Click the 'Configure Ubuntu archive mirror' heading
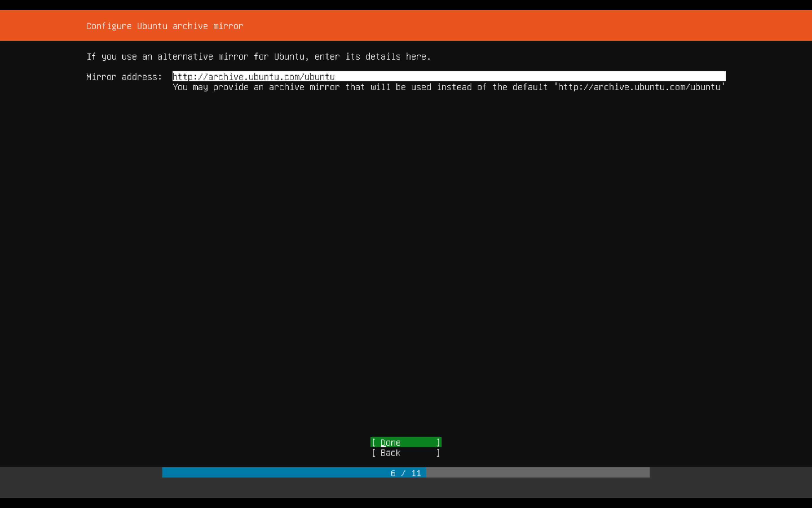Image resolution: width=812 pixels, height=508 pixels. click(x=164, y=26)
